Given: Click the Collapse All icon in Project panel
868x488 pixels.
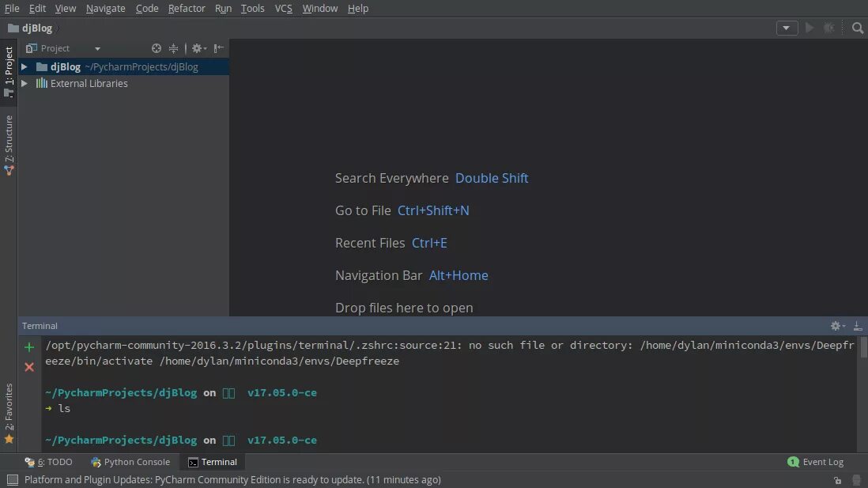Looking at the screenshot, I should point(173,49).
